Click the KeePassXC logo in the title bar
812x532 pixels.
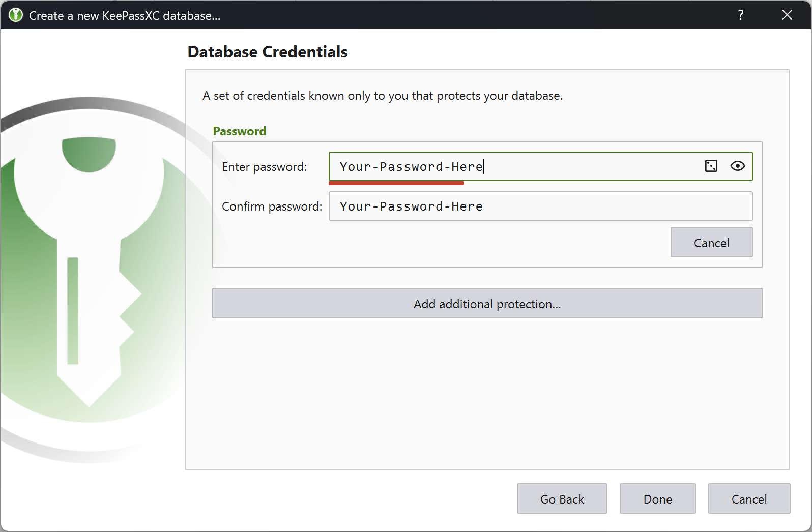[x=16, y=15]
